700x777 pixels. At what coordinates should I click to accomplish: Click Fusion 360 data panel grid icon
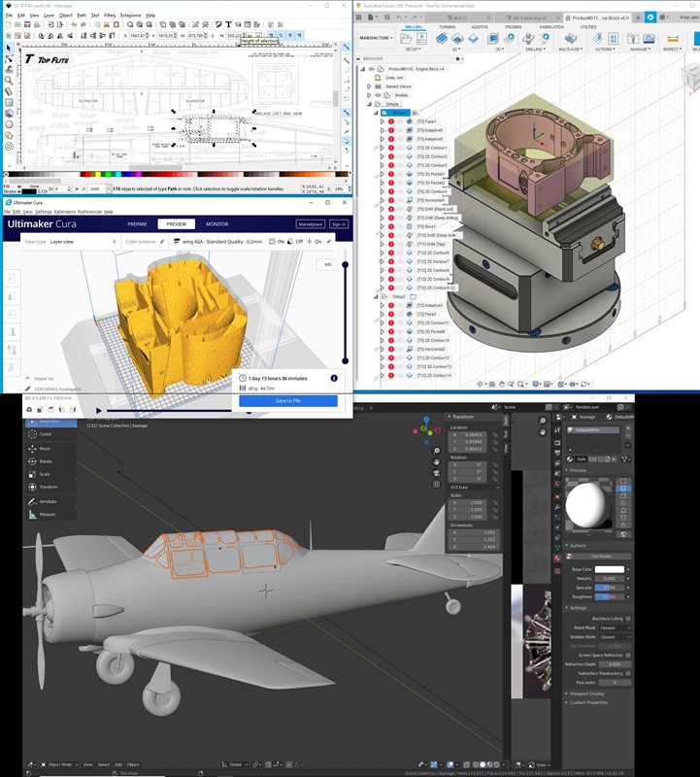358,17
